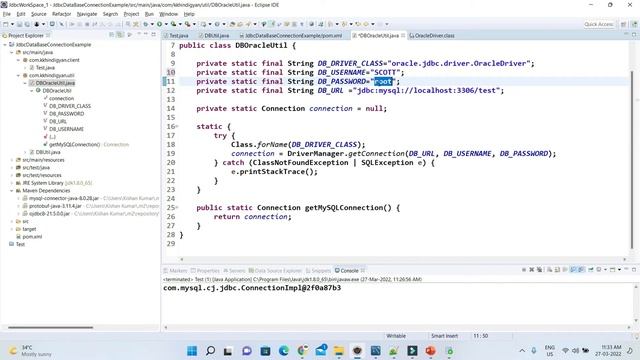Viewport: 640px width, 360px height.
Task: Select DB_DRIVER_CLASS in the tree
Action: point(70,106)
